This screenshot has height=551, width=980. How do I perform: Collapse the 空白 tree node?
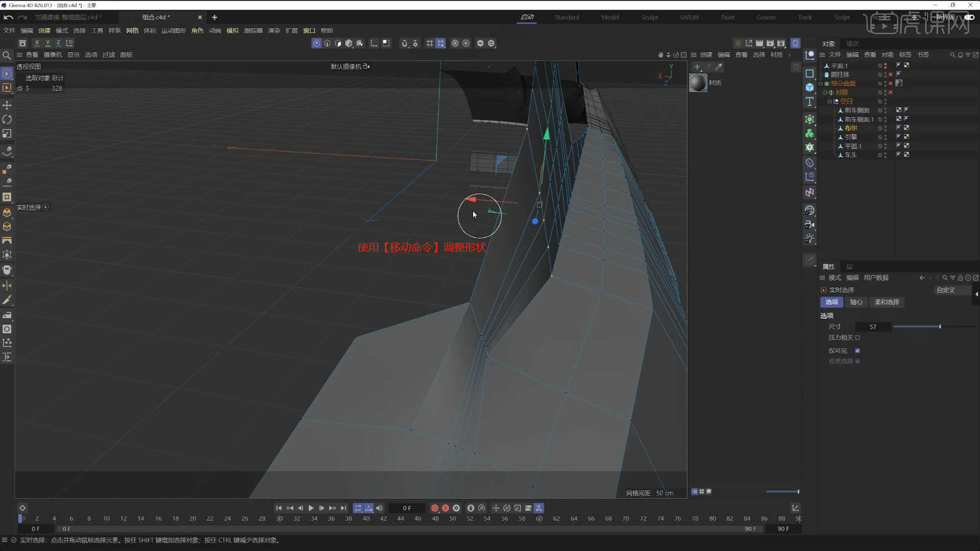(830, 102)
